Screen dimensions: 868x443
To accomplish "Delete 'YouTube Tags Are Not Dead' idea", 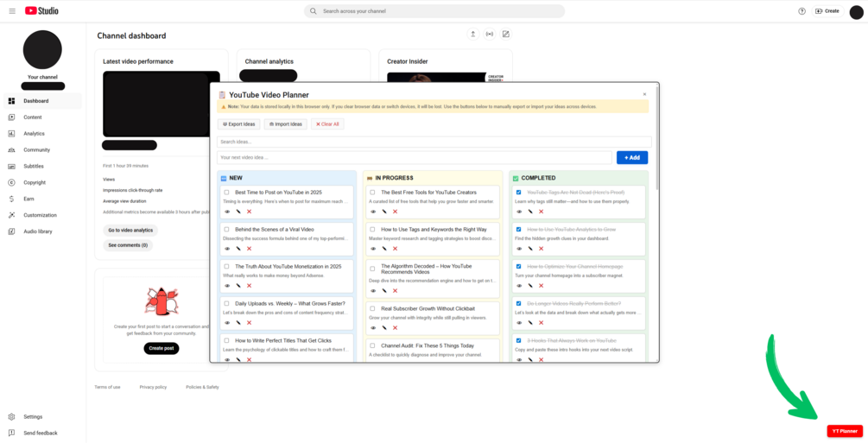I will click(x=542, y=212).
